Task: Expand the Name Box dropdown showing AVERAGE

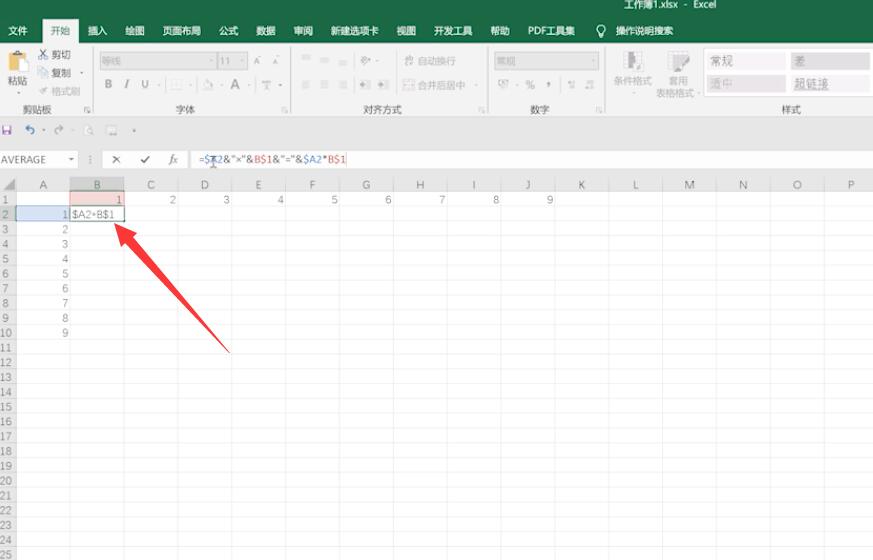Action: click(71, 160)
